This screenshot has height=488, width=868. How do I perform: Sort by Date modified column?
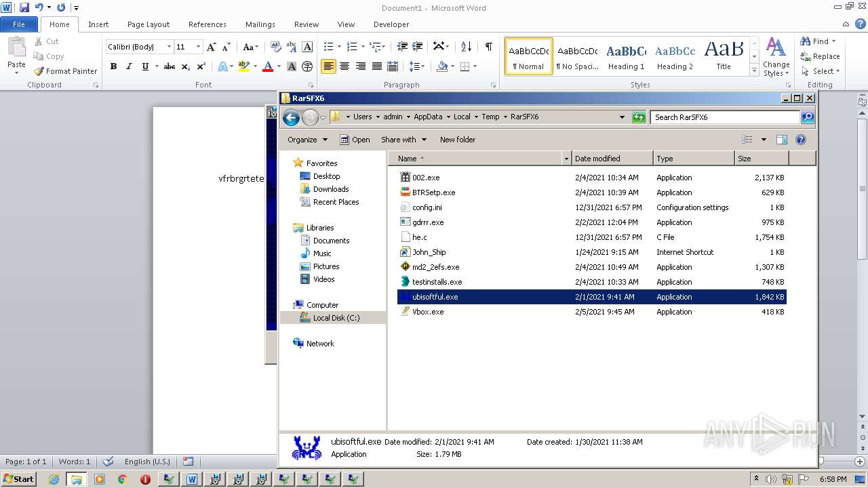(612, 159)
